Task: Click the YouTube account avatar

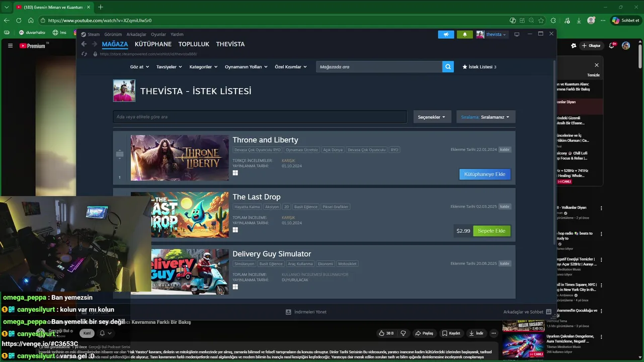Action: click(626, 46)
